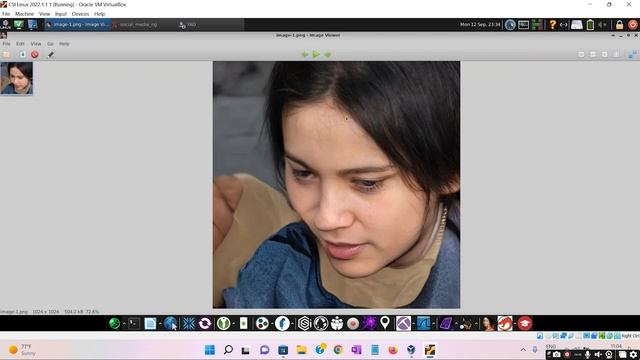Click the yellow question mark help icon
This screenshot has width=640, height=360.
coord(552,24)
